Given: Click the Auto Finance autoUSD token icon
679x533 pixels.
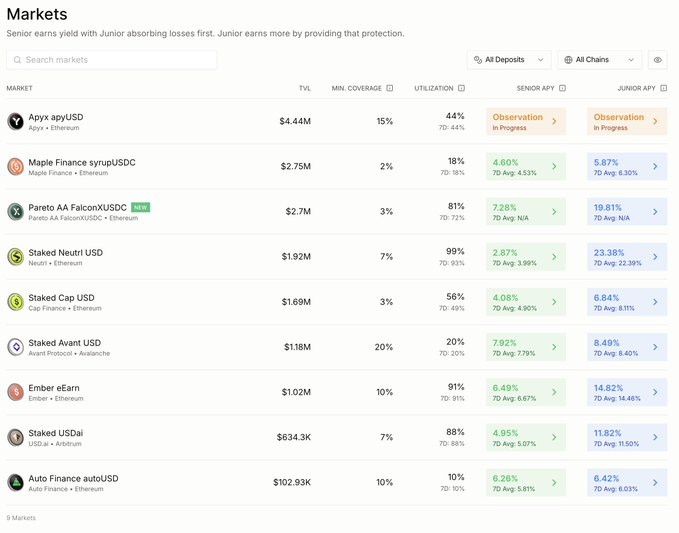Looking at the screenshot, I should pyautogui.click(x=15, y=482).
